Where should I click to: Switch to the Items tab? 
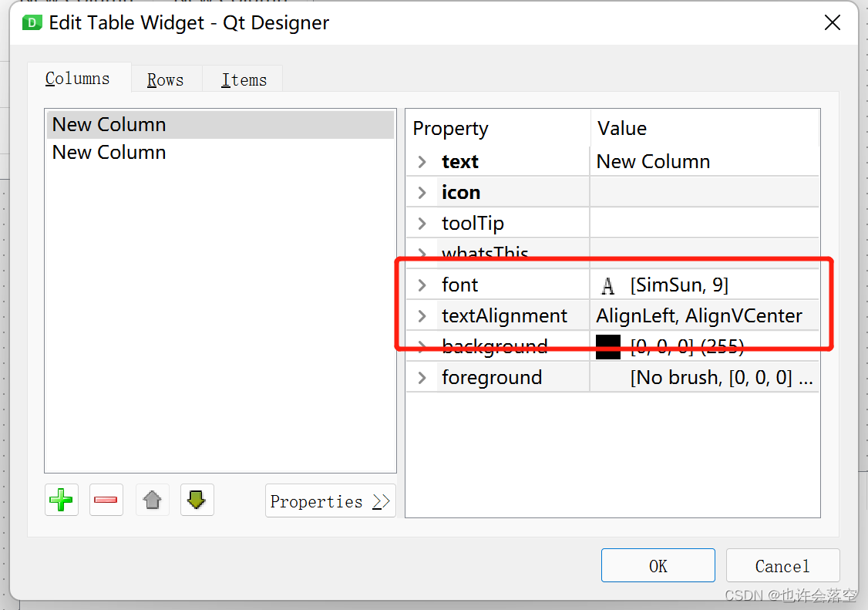pos(242,79)
